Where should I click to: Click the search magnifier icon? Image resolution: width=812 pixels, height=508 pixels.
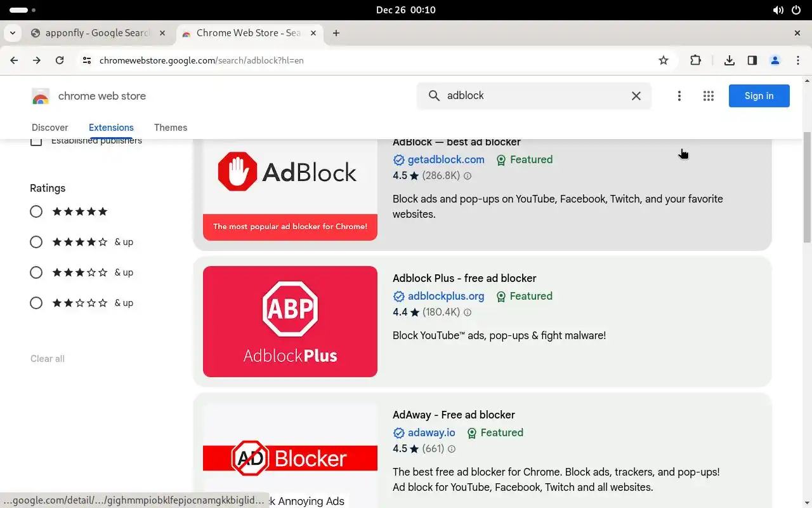435,96
